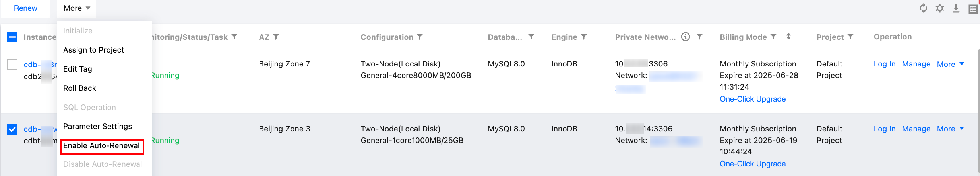Viewport: 980px width, 176px height.
Task: Select Enable Auto-Renewal from the menu
Action: pyautogui.click(x=101, y=146)
